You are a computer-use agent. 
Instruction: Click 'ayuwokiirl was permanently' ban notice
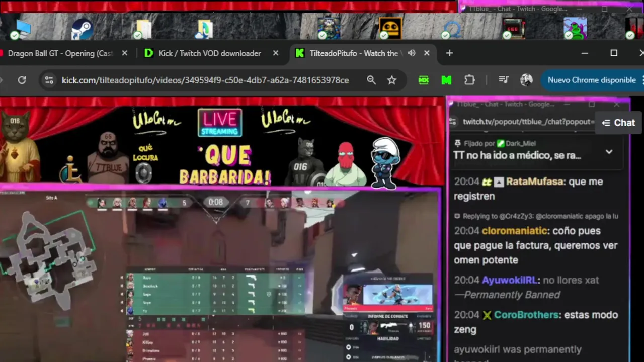click(x=518, y=349)
